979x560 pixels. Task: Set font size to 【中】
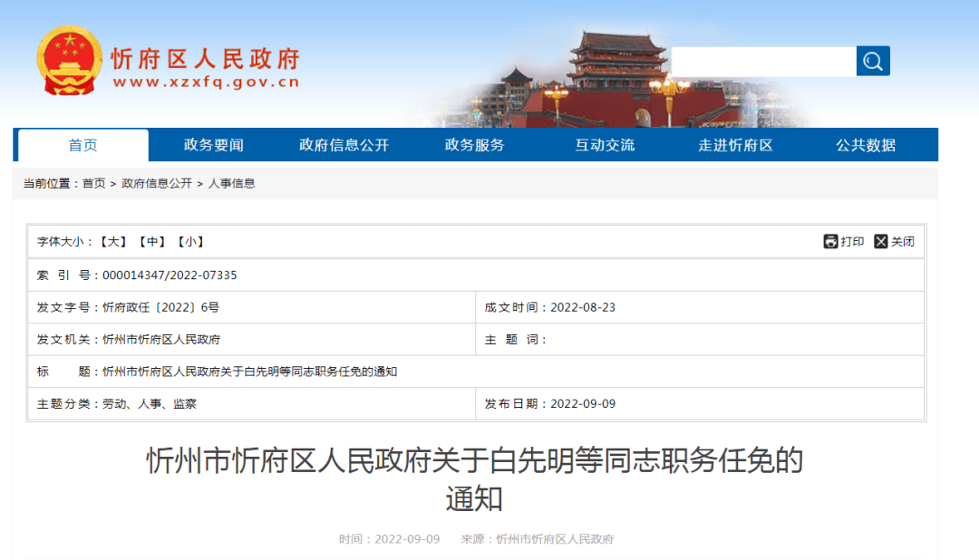pyautogui.click(x=151, y=242)
